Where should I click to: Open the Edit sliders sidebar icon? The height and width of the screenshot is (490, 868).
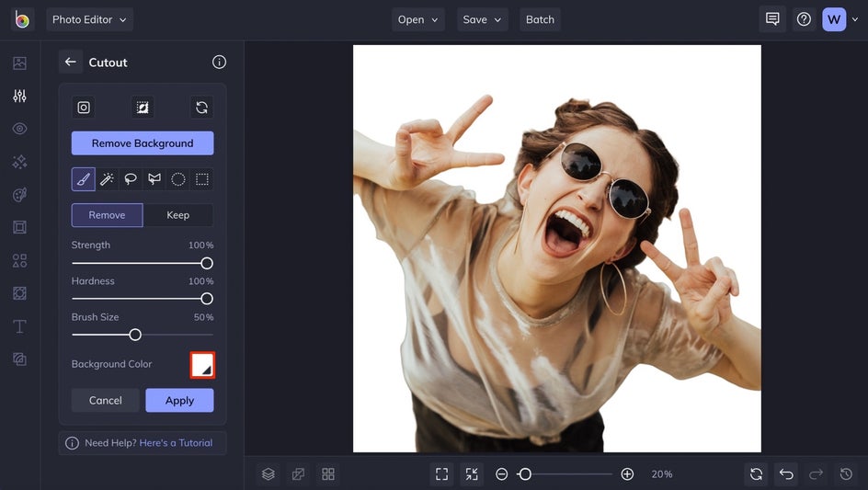[x=19, y=96]
